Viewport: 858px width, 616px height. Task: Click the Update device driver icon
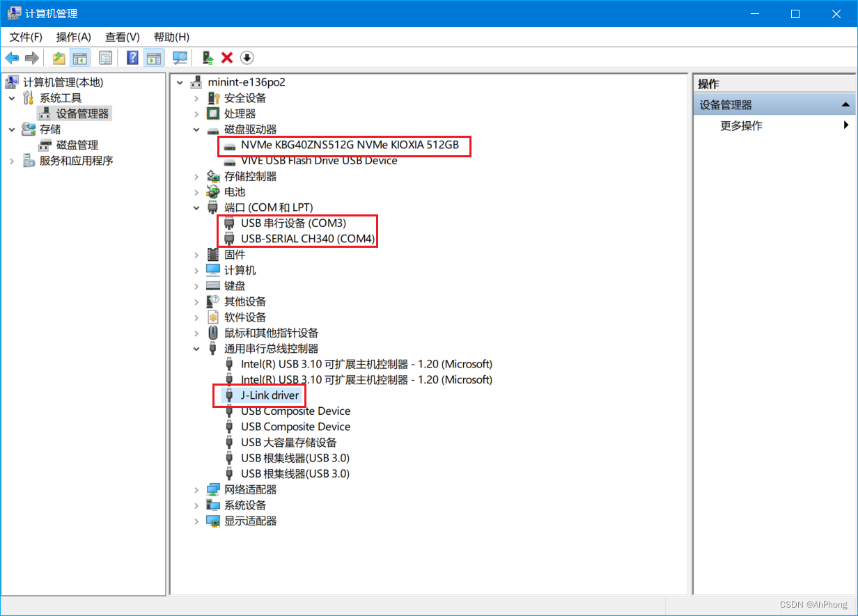pyautogui.click(x=208, y=58)
